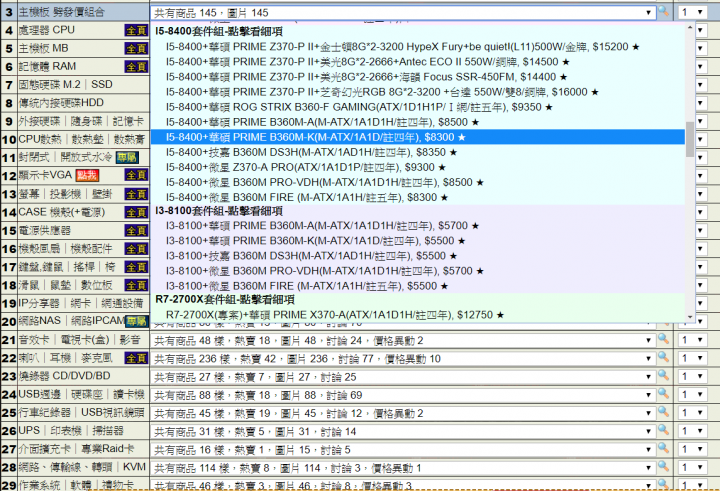Screen dimensions: 720x491
Task: Open the product dropdown showing 共有商品 31 樣
Action: coord(403,432)
